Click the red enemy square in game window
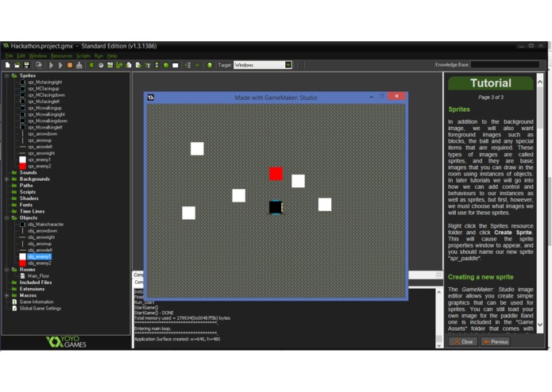Image resolution: width=552 pixels, height=392 pixels. pos(276,174)
